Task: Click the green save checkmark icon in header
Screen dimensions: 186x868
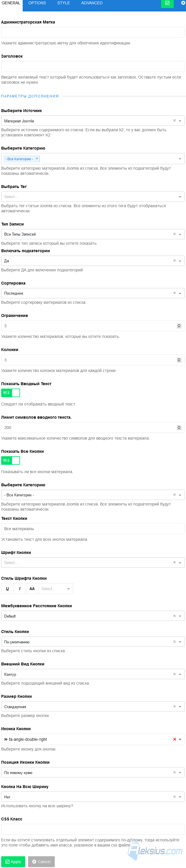Action: (167, 3)
